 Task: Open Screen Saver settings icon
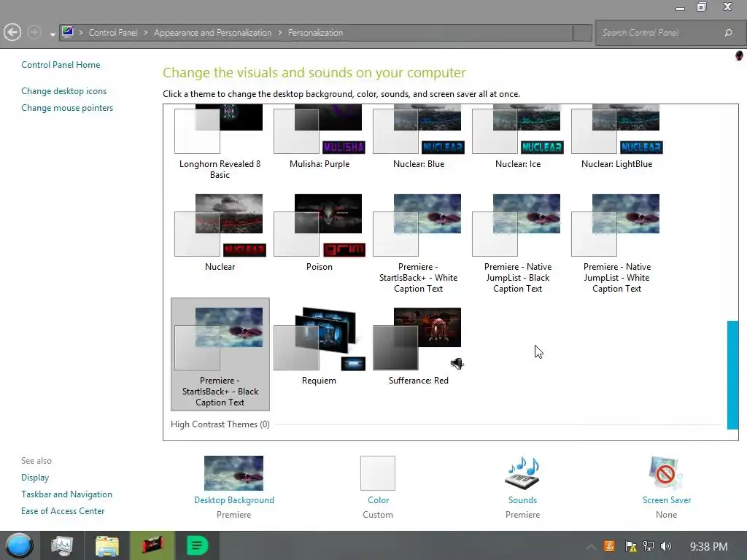pos(666,473)
